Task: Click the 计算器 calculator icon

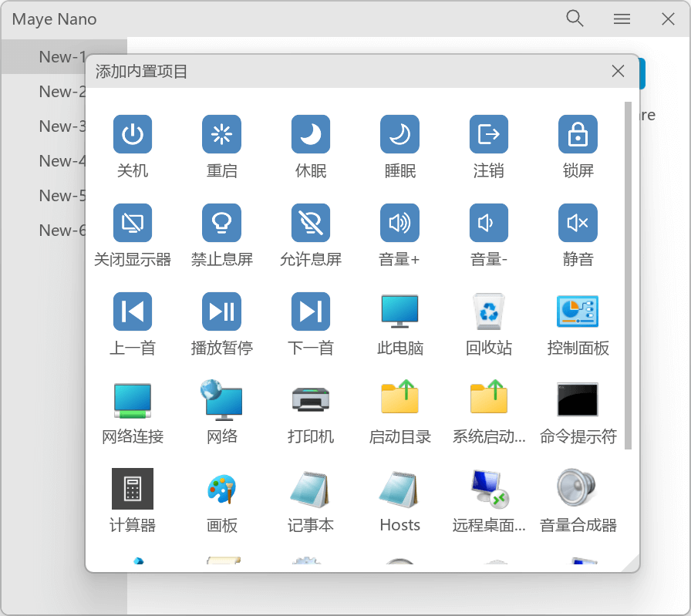Action: pos(133,489)
